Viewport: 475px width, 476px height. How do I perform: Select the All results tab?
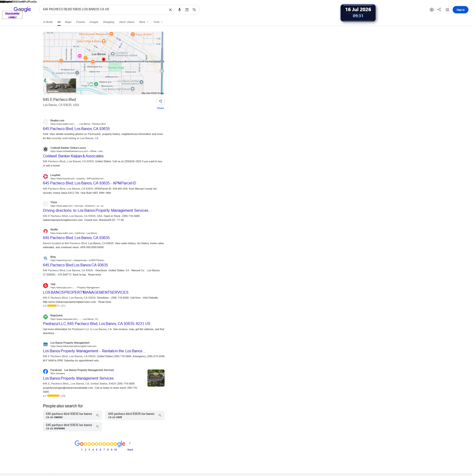tap(59, 22)
